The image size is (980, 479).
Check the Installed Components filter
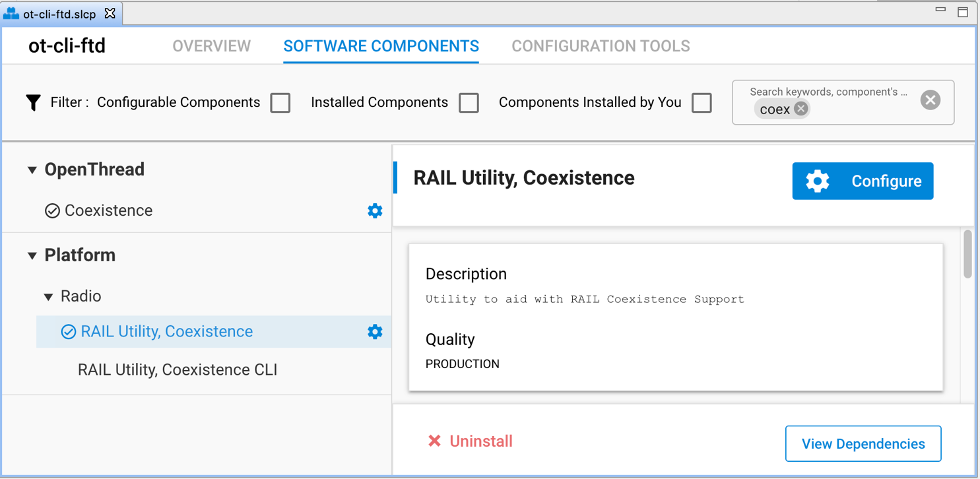[x=469, y=103]
